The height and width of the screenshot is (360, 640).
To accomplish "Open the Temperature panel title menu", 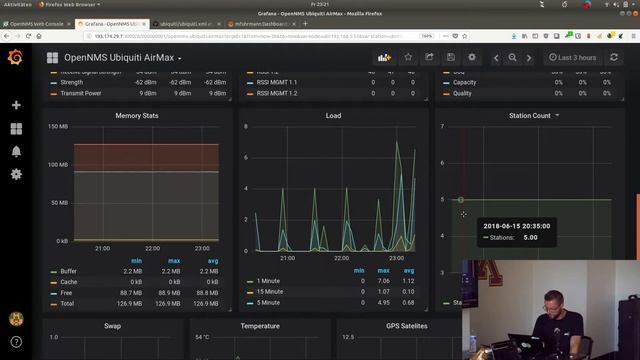I will point(260,326).
